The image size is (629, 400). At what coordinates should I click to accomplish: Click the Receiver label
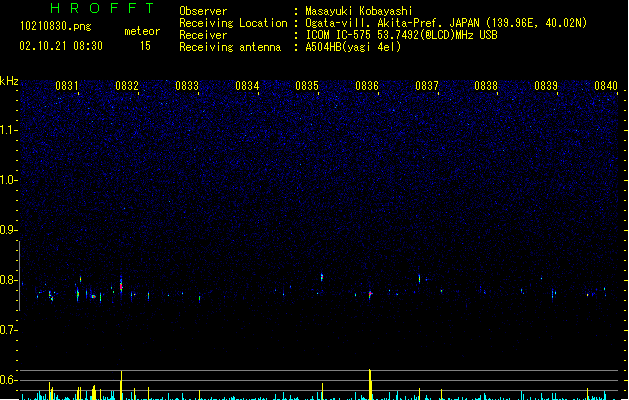point(203,35)
